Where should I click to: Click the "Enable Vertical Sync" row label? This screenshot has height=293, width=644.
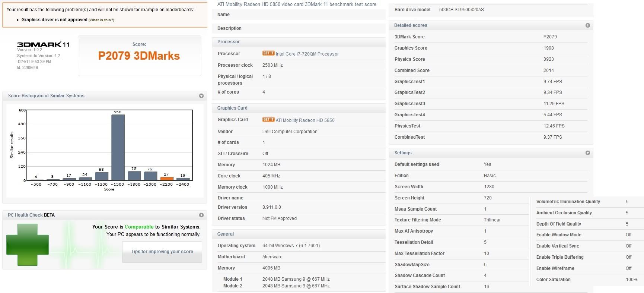coord(558,246)
